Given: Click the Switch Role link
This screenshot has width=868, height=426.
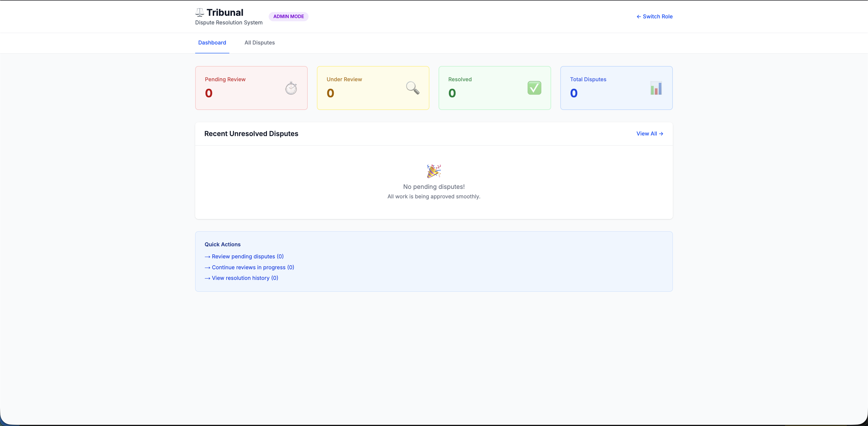Looking at the screenshot, I should click(x=654, y=17).
